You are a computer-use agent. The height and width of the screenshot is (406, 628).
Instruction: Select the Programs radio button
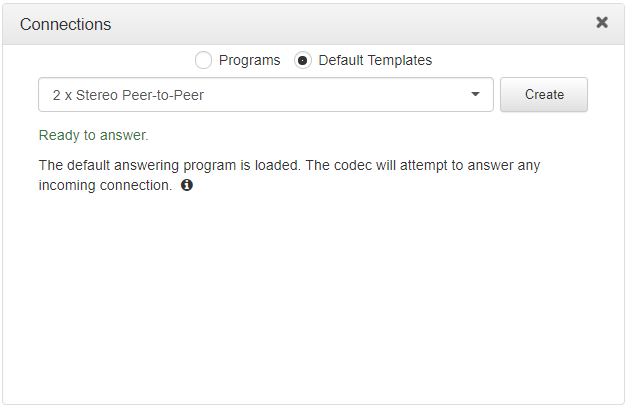[204, 60]
